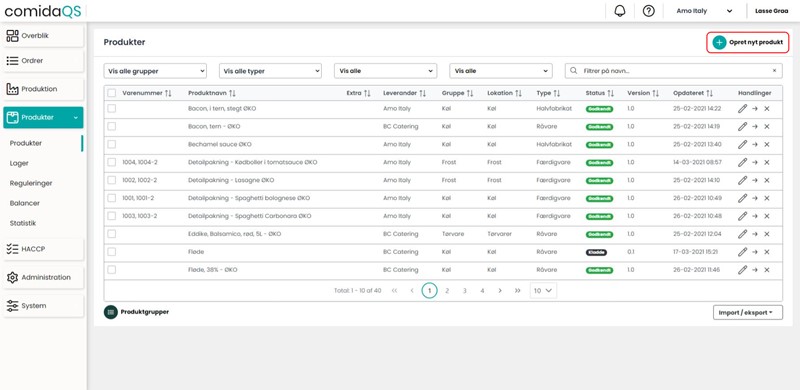Select checkbox for item 1002, 1002-2
The image size is (800, 390).
112,180
